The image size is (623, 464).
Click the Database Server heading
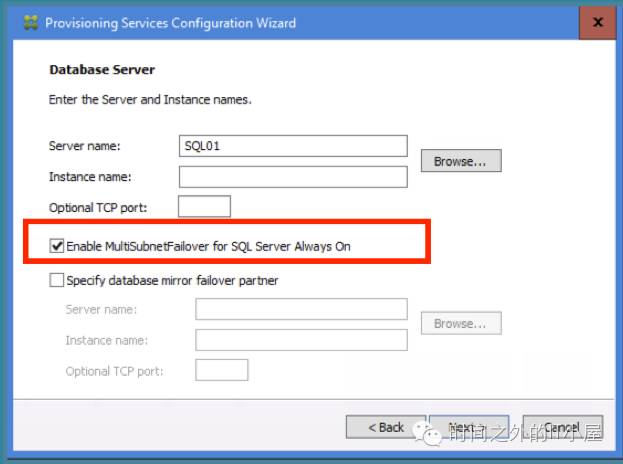(x=102, y=70)
